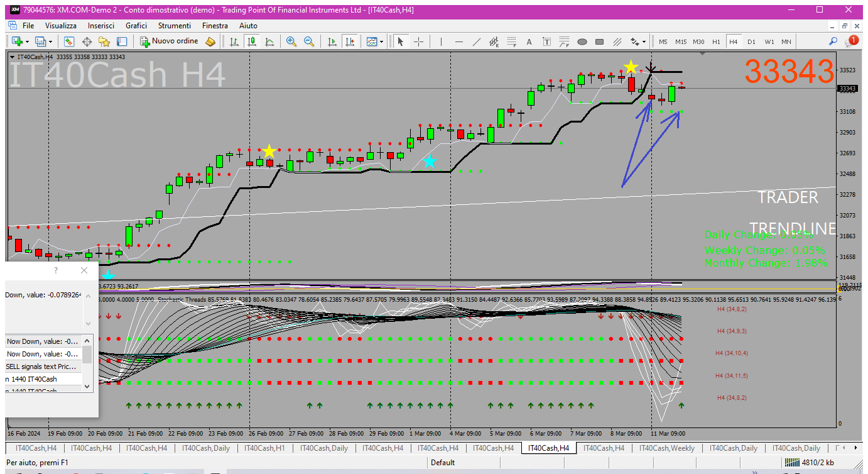Switch chart to candlestick mode

point(252,41)
